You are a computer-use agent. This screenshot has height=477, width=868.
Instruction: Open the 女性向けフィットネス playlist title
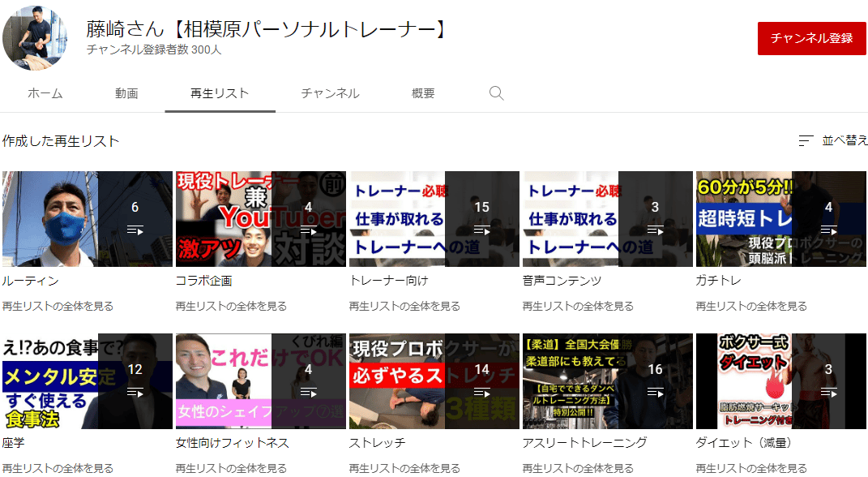coord(233,443)
